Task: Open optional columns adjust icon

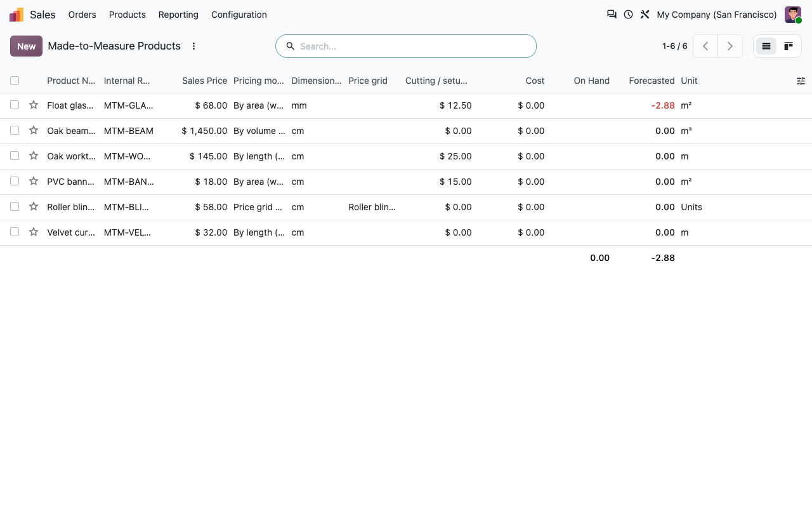Action: [801, 81]
